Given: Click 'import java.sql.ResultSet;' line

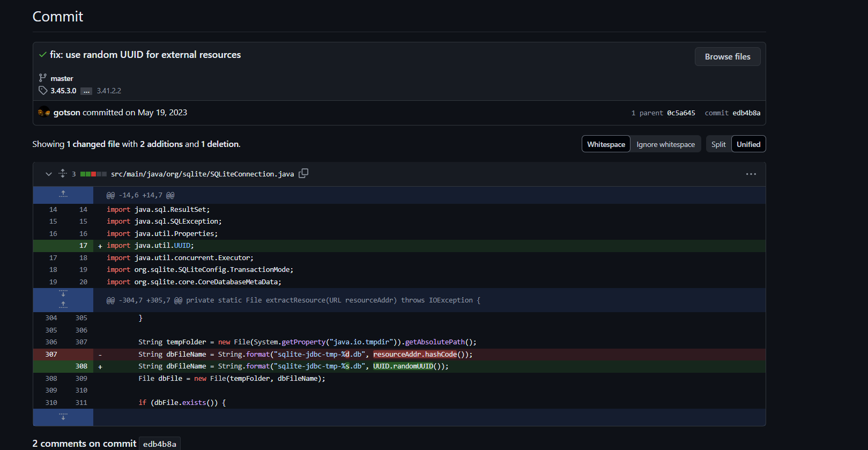Looking at the screenshot, I should click(x=158, y=210).
